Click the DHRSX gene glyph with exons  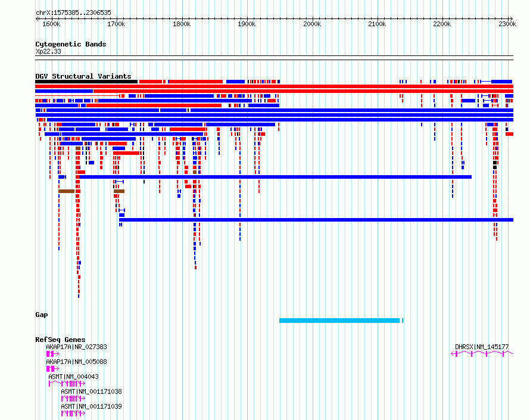[x=482, y=354]
